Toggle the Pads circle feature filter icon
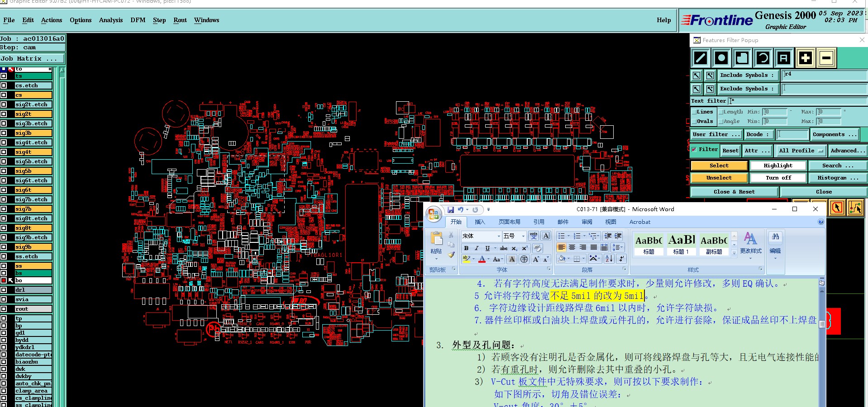868x407 pixels. (721, 58)
